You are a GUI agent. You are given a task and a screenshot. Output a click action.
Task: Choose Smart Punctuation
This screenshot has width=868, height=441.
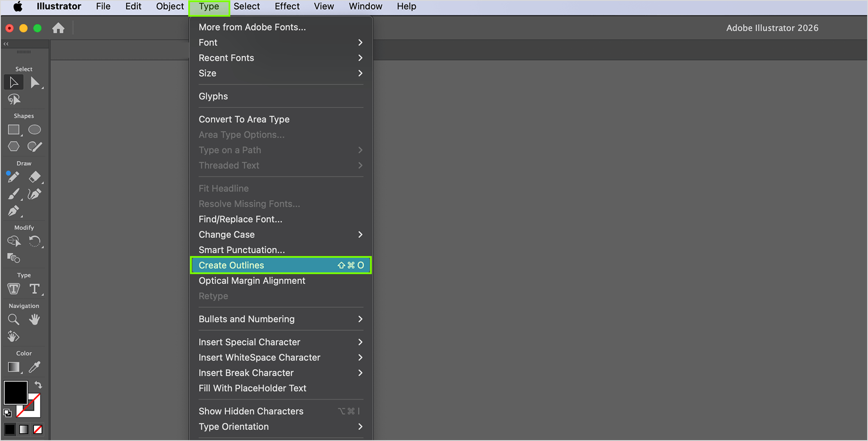click(x=281, y=250)
